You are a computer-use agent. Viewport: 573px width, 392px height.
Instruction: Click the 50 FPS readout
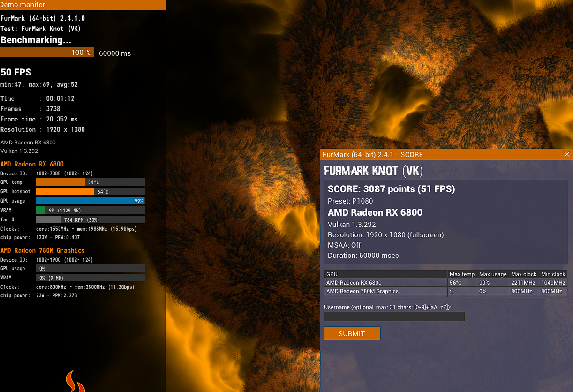(16, 72)
